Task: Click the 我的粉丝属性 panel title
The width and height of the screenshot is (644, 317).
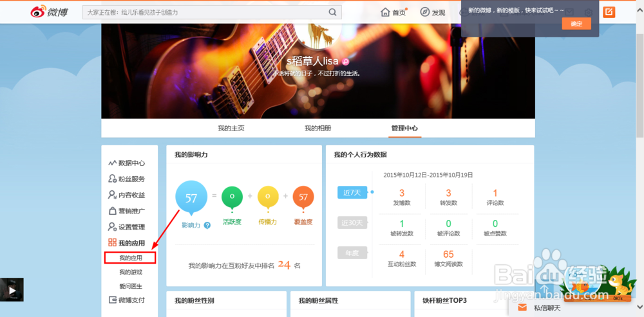Action: [318, 300]
